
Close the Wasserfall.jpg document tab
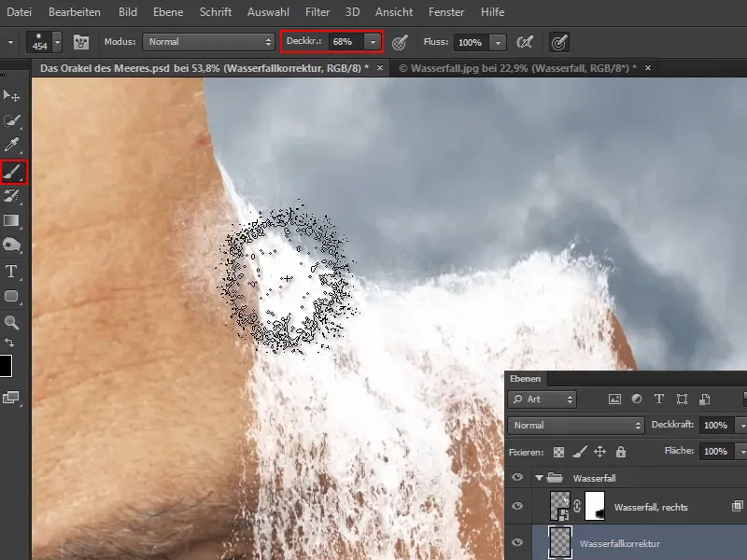648,68
